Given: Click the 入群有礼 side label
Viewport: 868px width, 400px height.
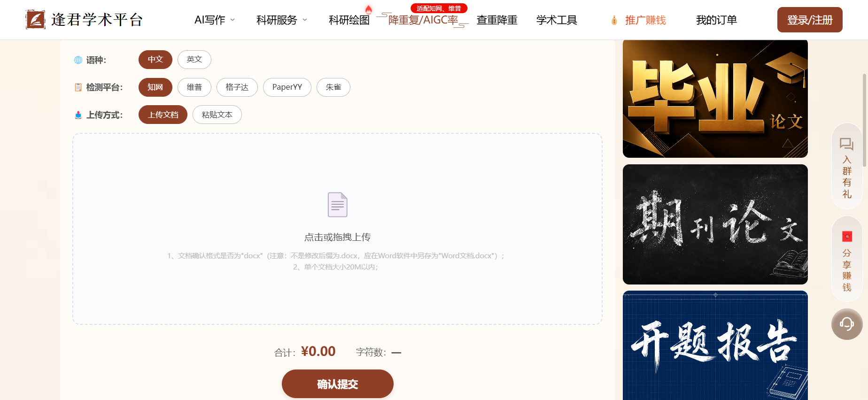Looking at the screenshot, I should (847, 177).
